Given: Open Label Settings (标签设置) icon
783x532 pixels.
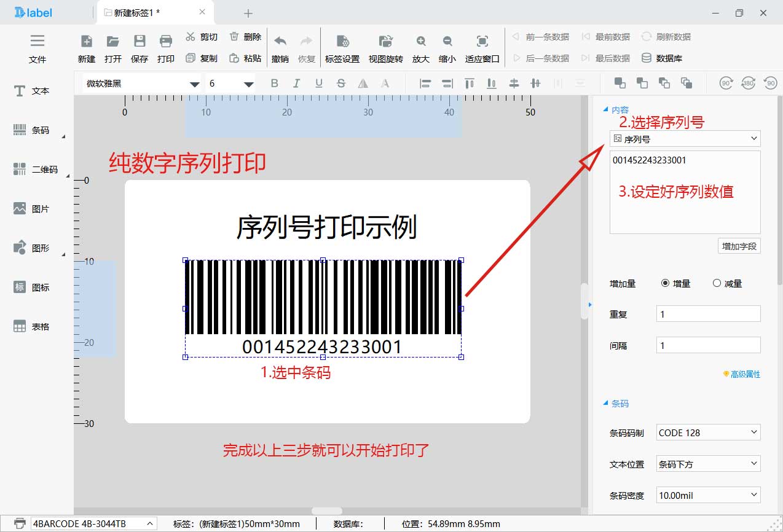Looking at the screenshot, I should click(342, 42).
